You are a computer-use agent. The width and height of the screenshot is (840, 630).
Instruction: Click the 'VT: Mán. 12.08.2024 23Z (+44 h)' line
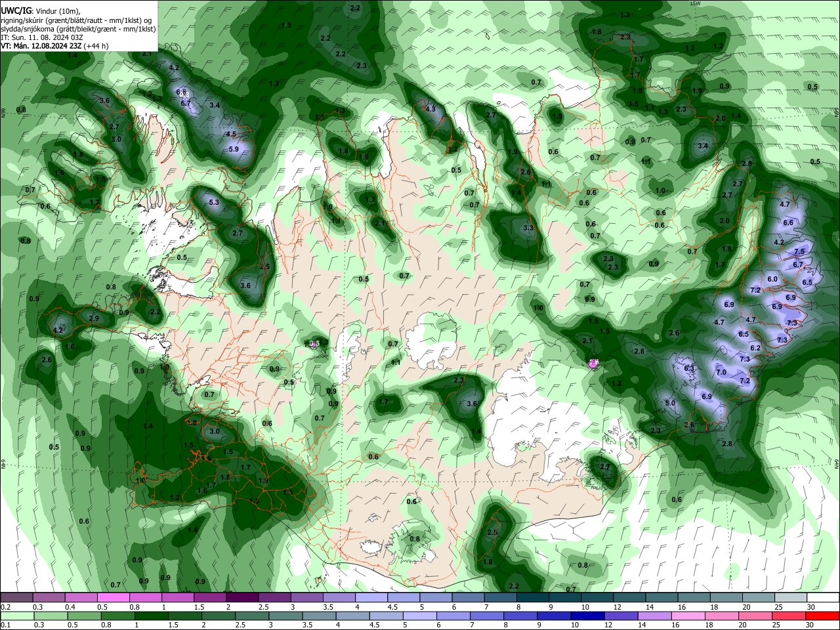point(54,46)
